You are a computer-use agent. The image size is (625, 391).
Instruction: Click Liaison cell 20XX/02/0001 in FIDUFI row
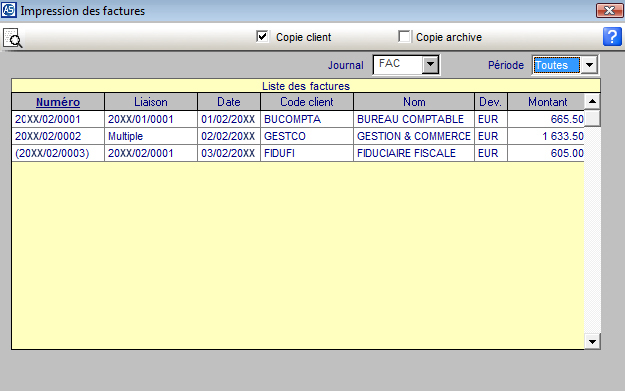pos(151,153)
